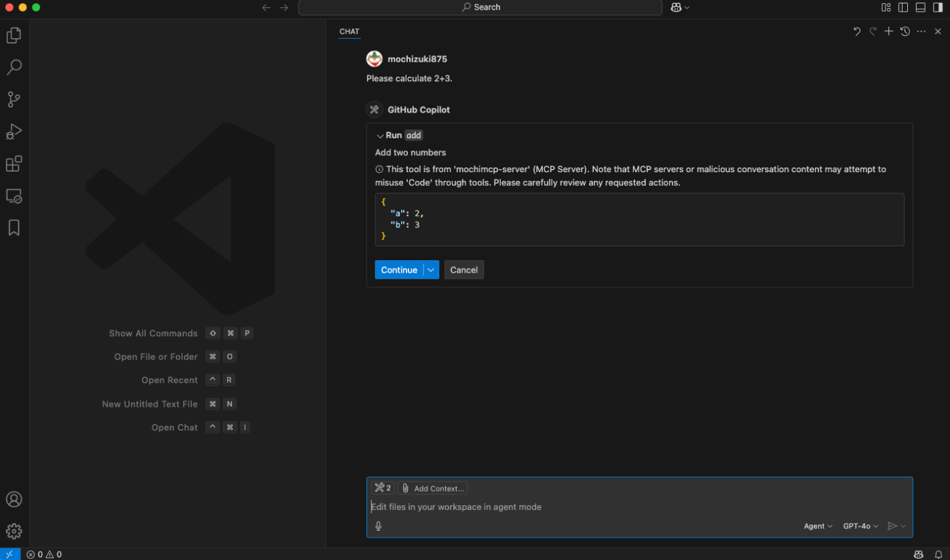Open the Agent mode dropdown
Viewport: 950px width, 560px height.
click(x=818, y=526)
